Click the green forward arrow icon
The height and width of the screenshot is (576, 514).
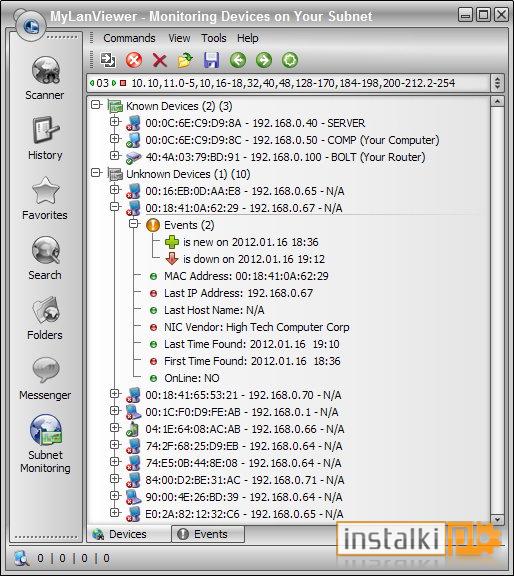pyautogui.click(x=264, y=60)
